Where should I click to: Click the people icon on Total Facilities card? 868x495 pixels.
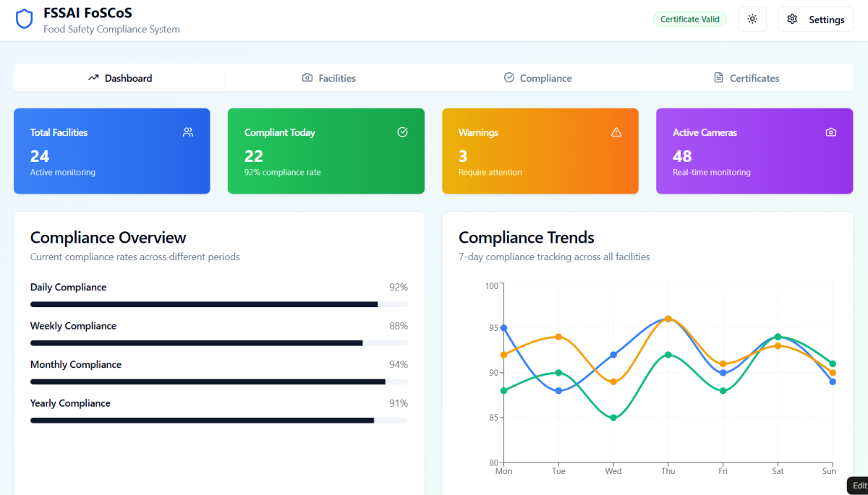click(188, 132)
